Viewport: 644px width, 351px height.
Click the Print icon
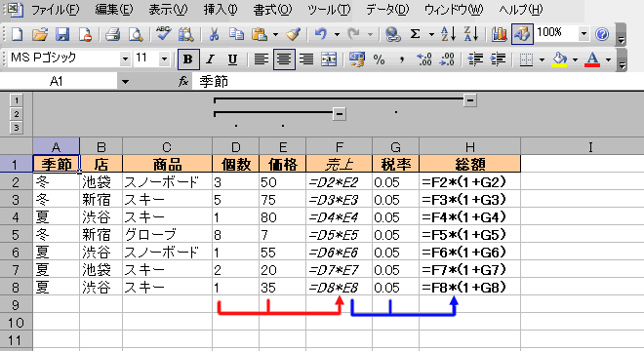(112, 34)
